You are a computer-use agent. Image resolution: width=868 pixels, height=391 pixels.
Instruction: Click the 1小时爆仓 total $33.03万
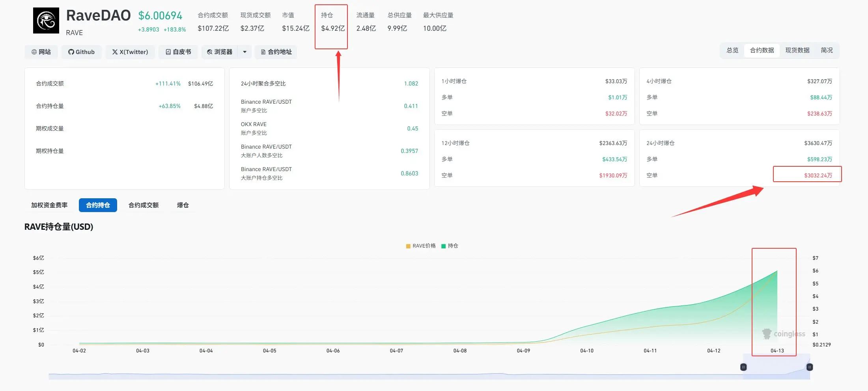(x=616, y=81)
